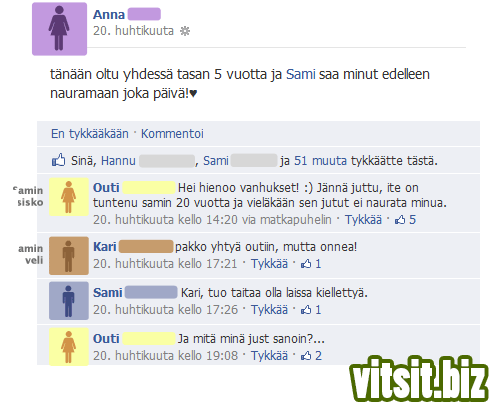Click Tykkää on Outi's 19:08 comment
The width and height of the screenshot is (489, 404).
click(x=269, y=356)
